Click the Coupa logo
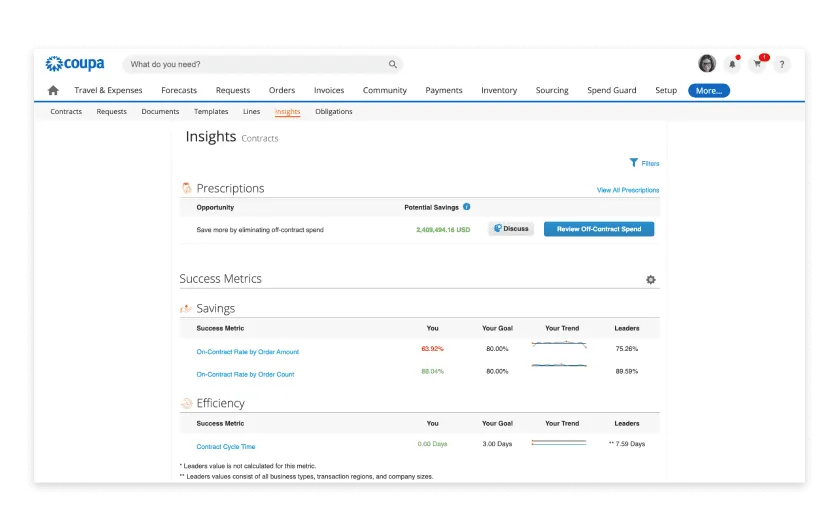Viewport: 838px width, 531px height. coord(75,64)
